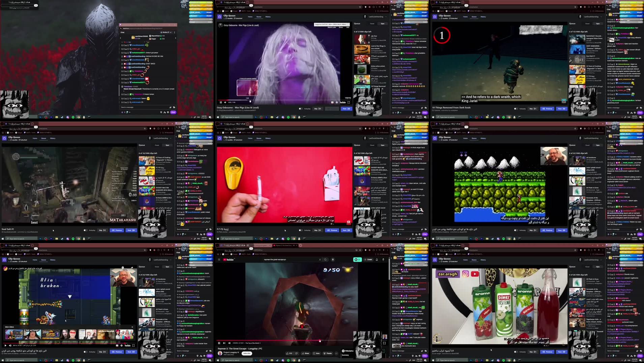
Task: Toggle Autoplay in the cigarette clip panel
Action: [301, 230]
